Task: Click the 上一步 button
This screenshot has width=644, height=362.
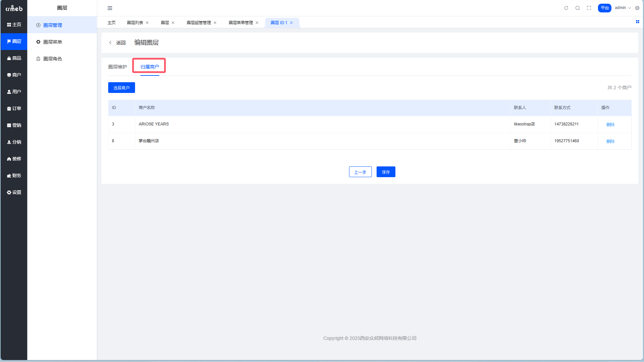Action: point(360,172)
